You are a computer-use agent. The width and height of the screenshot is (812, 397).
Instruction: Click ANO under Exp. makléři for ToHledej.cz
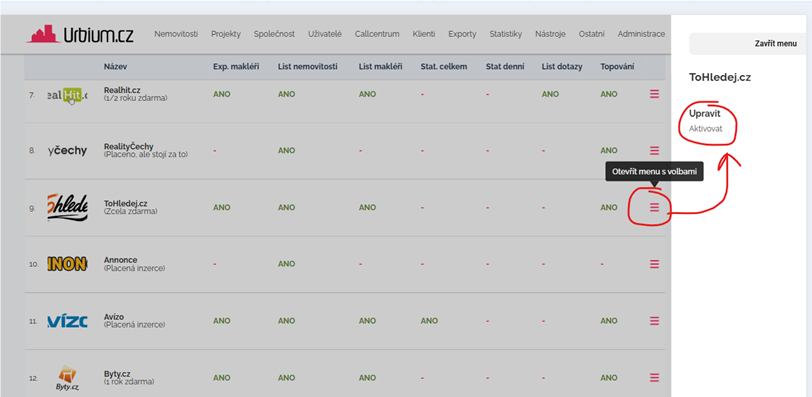point(222,208)
